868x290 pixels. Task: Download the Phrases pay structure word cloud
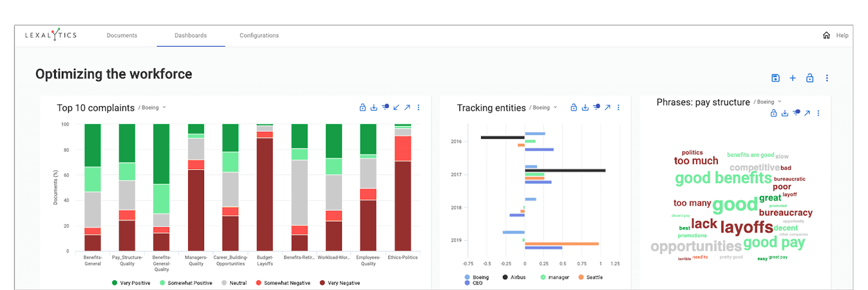785,113
